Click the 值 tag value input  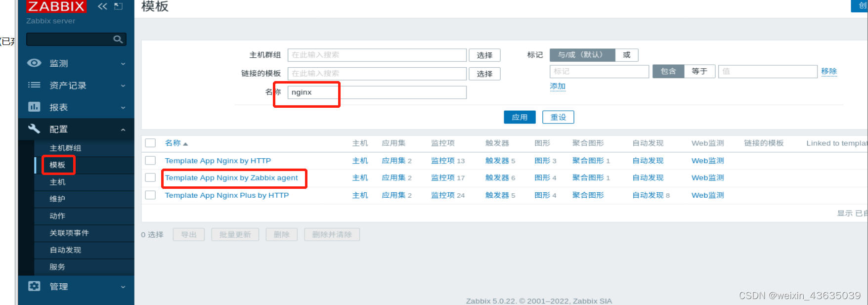[x=768, y=71]
